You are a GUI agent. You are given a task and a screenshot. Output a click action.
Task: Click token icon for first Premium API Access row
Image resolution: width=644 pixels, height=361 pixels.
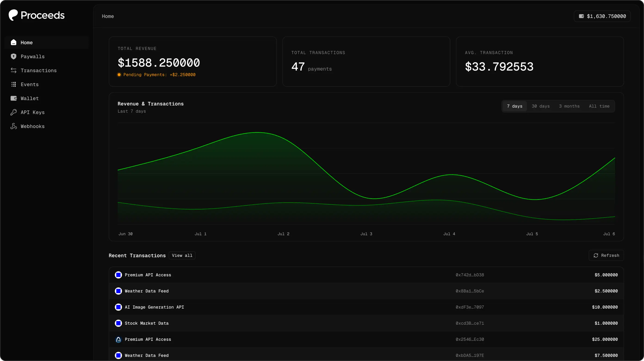click(118, 275)
